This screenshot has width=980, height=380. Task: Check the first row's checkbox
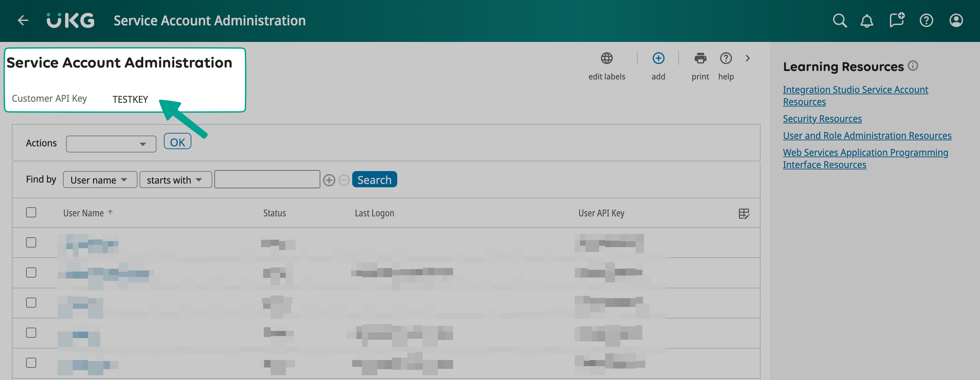point(31,242)
